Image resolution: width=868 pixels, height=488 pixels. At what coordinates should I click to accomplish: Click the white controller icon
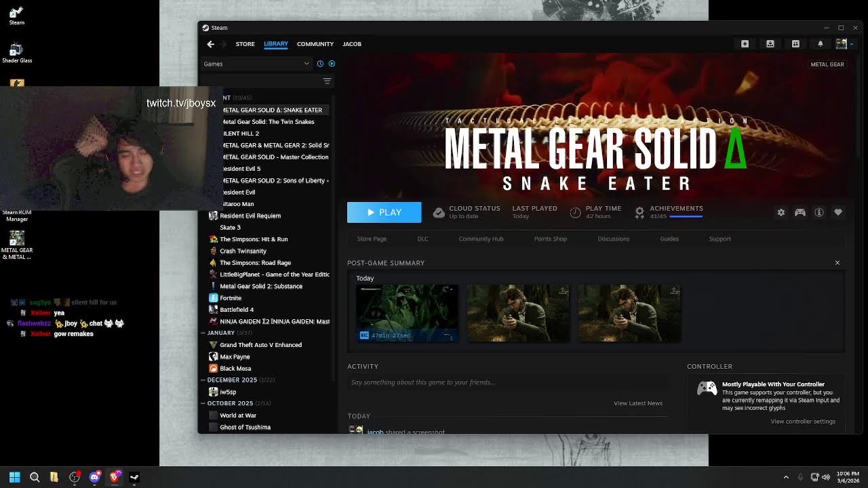tap(707, 388)
